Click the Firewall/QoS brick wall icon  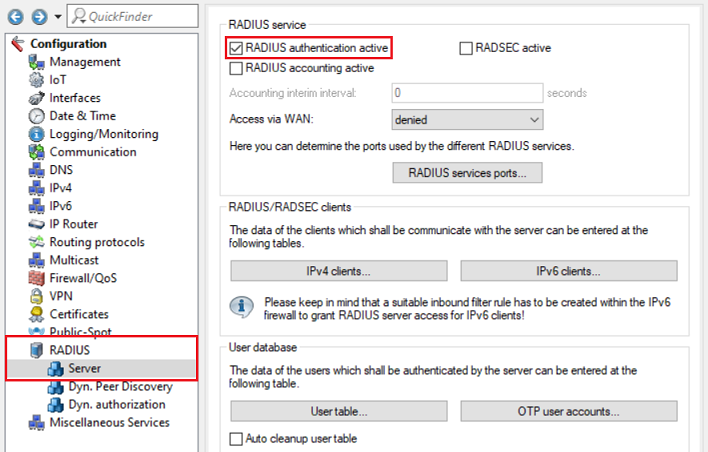37,278
